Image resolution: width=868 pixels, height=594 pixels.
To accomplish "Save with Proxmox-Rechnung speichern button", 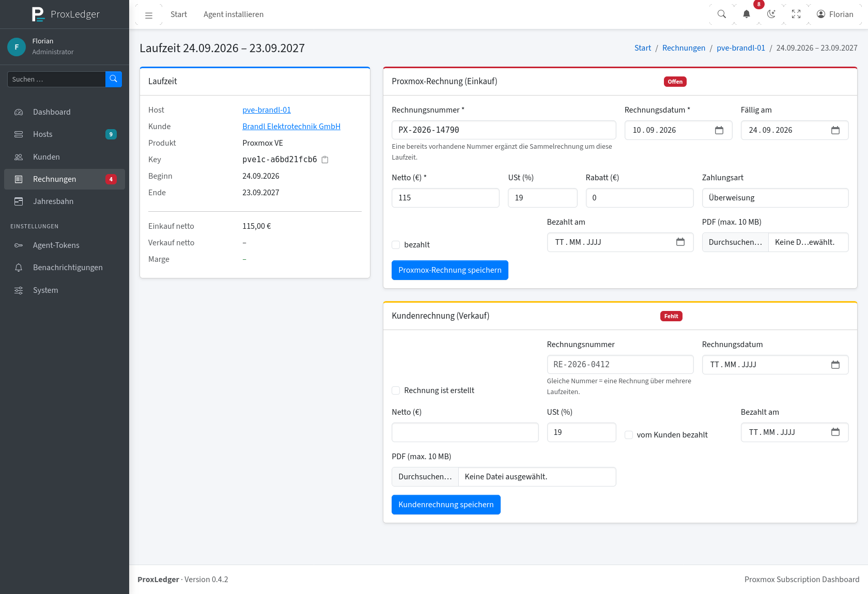I will pyautogui.click(x=450, y=270).
